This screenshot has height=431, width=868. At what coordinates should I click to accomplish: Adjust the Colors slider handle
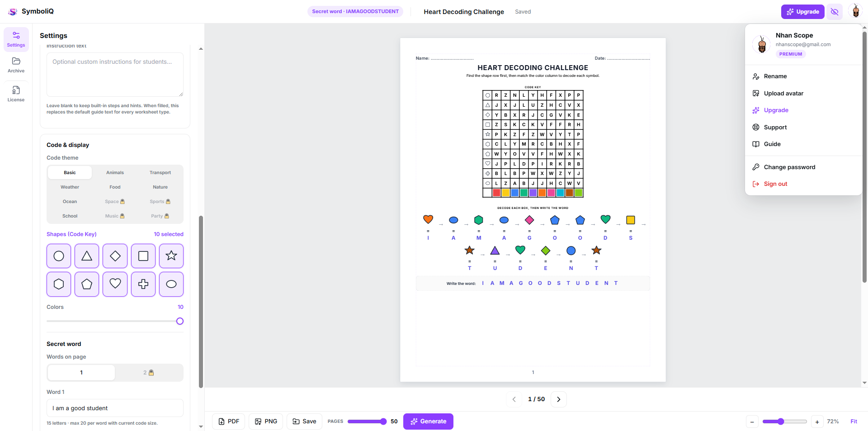tap(180, 321)
